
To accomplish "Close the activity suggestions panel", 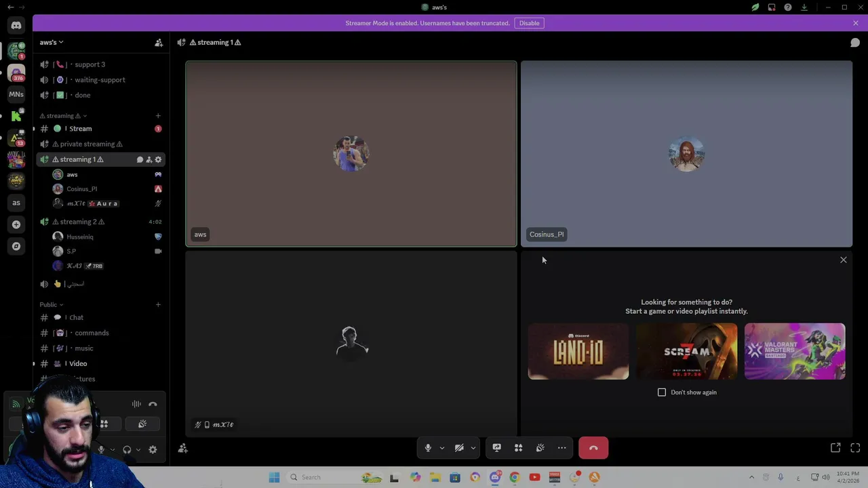I will tap(844, 260).
